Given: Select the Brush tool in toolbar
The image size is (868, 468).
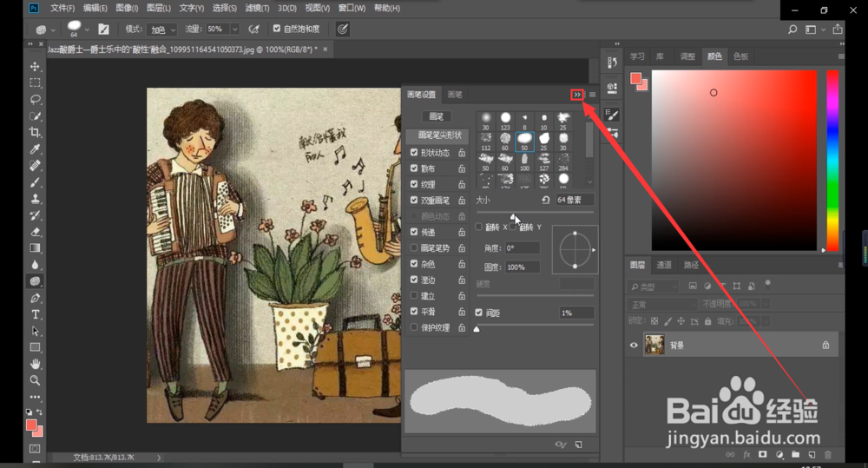Looking at the screenshot, I should pos(35,182).
